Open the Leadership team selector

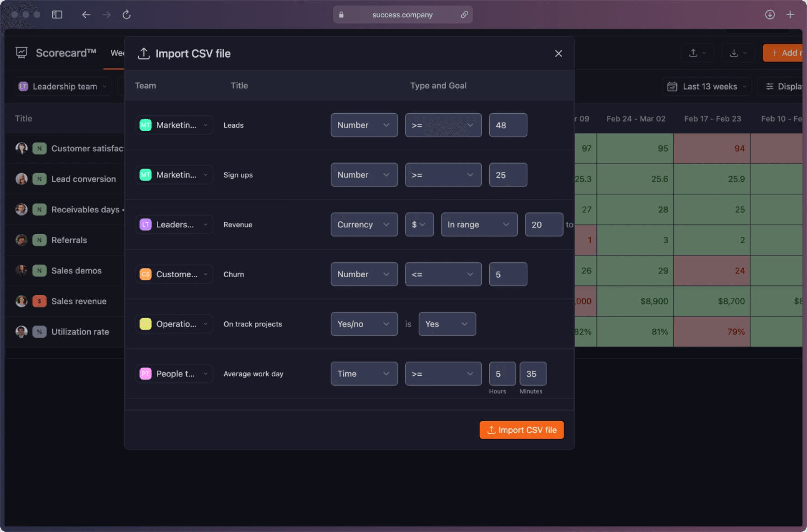tap(63, 87)
